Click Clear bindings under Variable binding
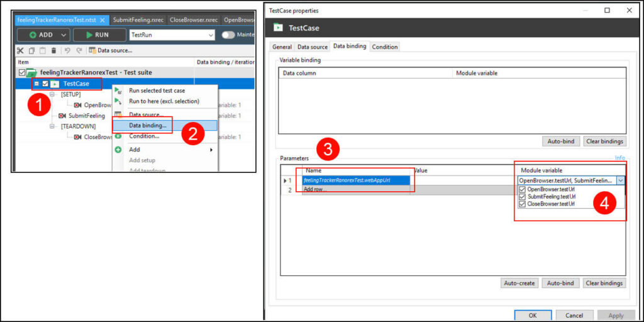 (605, 142)
